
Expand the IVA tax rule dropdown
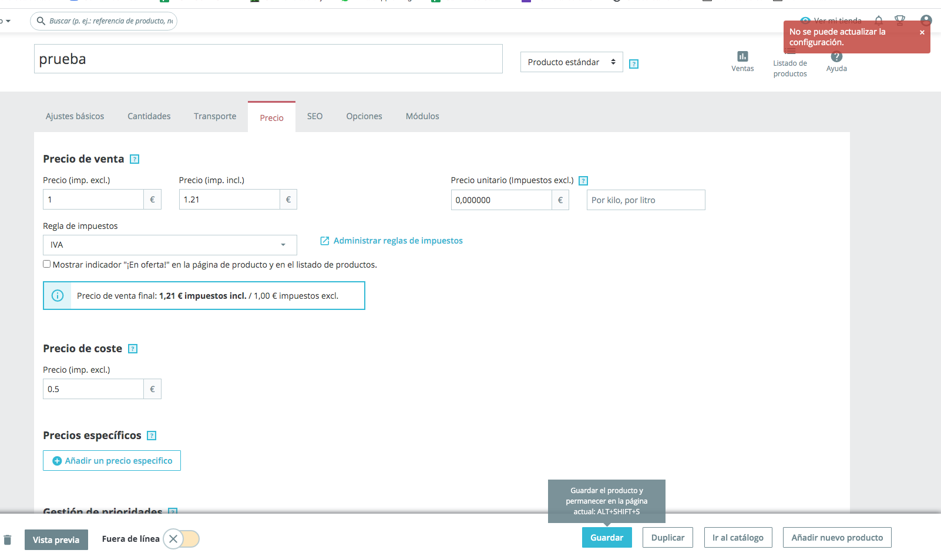170,245
